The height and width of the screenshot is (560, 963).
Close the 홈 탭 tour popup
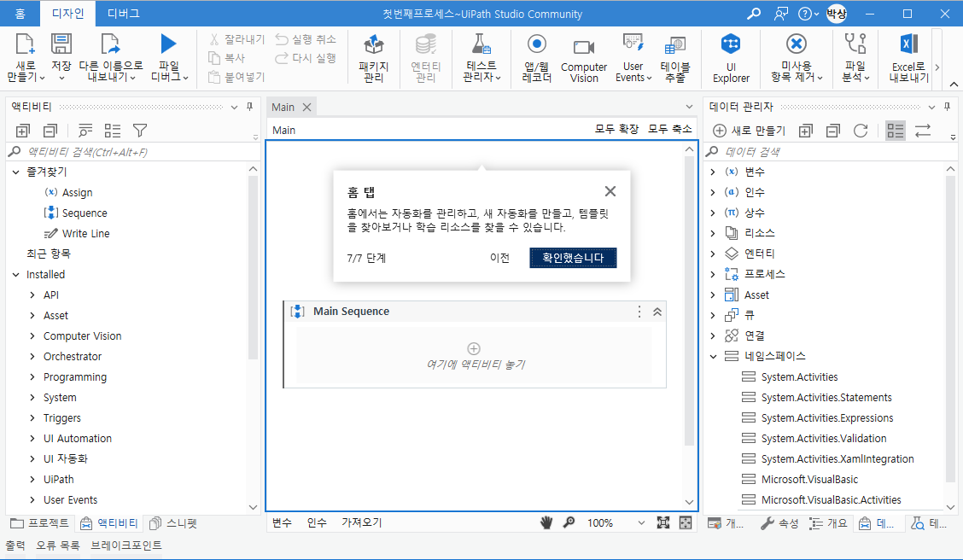(x=610, y=191)
